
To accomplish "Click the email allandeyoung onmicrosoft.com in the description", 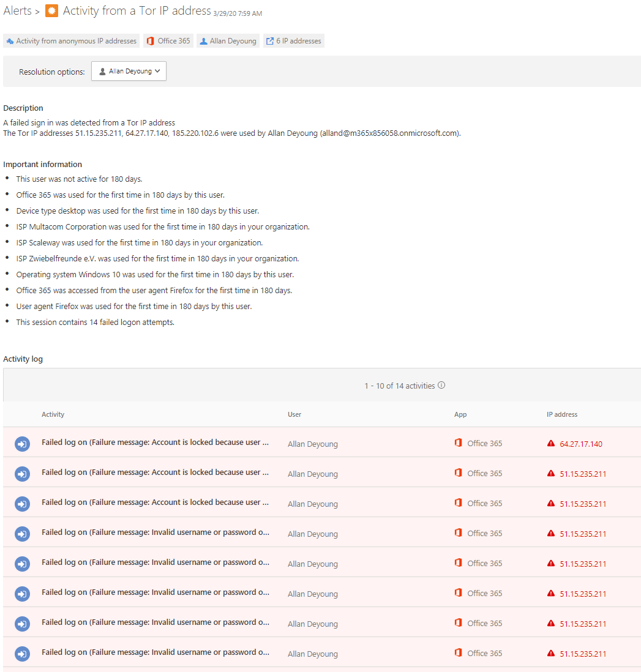I will coord(390,133).
